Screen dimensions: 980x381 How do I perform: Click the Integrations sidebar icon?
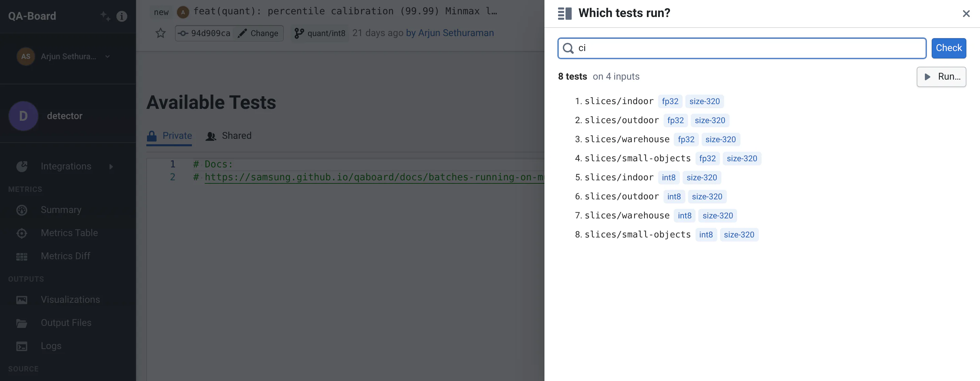click(22, 166)
